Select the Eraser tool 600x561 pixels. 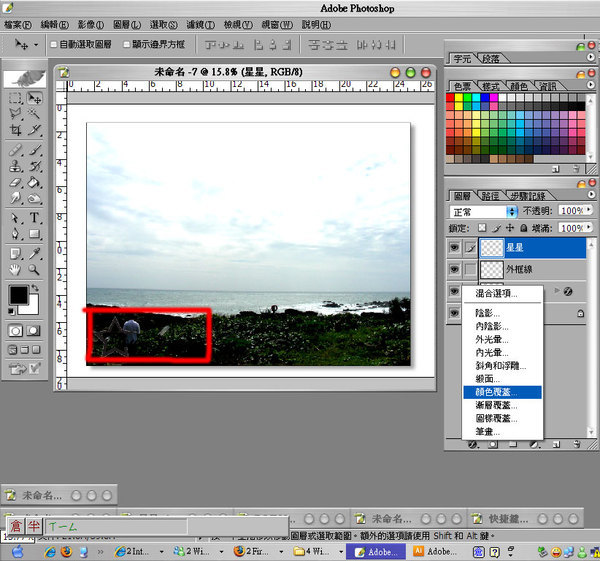tap(15, 182)
